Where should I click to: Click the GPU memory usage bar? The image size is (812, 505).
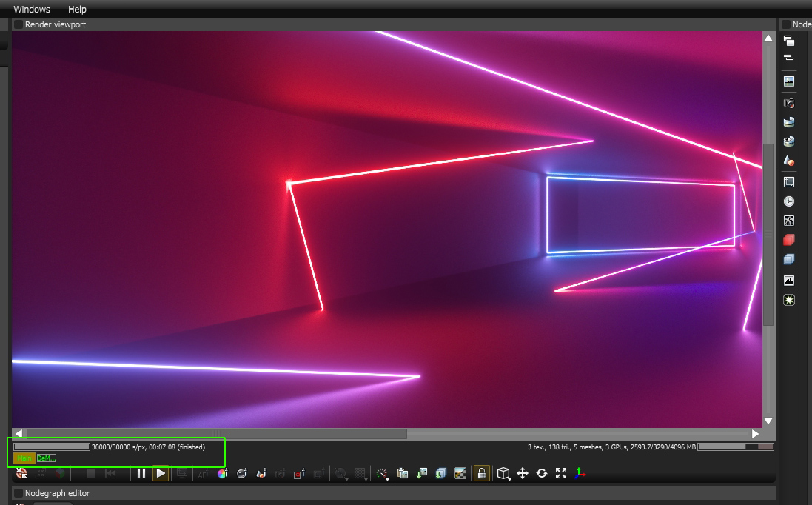click(x=736, y=447)
